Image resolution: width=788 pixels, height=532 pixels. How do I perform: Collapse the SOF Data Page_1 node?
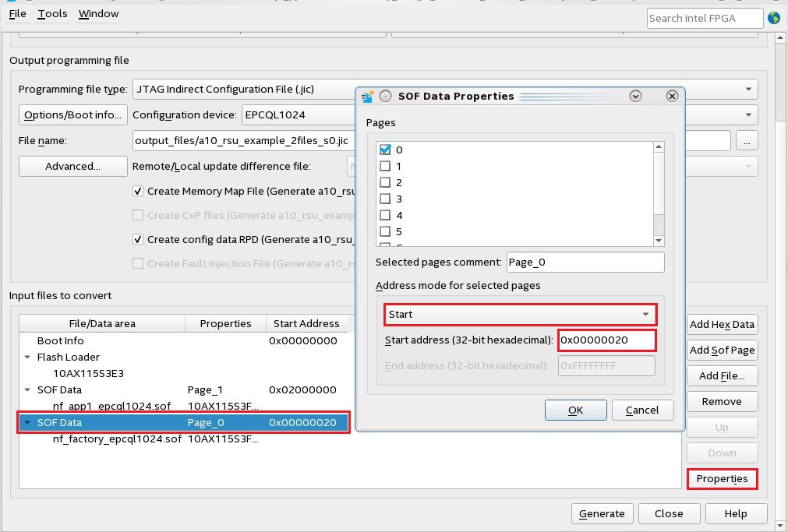27,389
